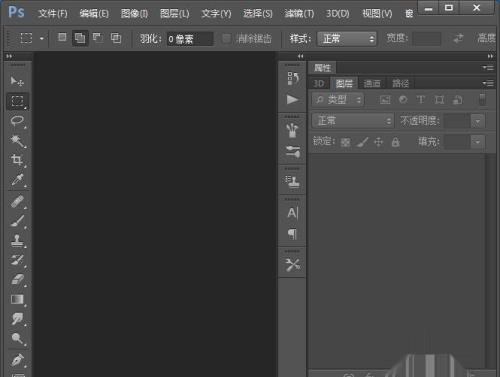Viewport: 500px width, 377px height.
Task: Toggle the 消除锯齿 anti-alias checkbox
Action: (x=226, y=39)
